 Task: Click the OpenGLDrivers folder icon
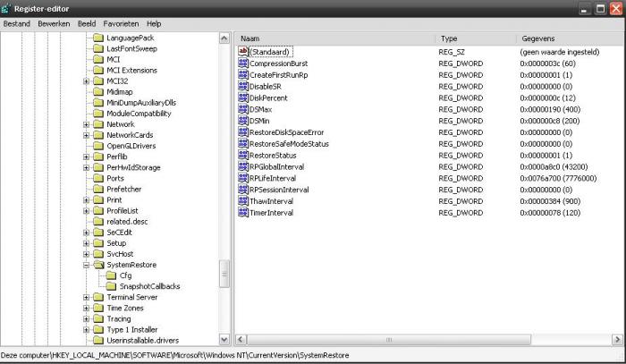click(x=98, y=146)
